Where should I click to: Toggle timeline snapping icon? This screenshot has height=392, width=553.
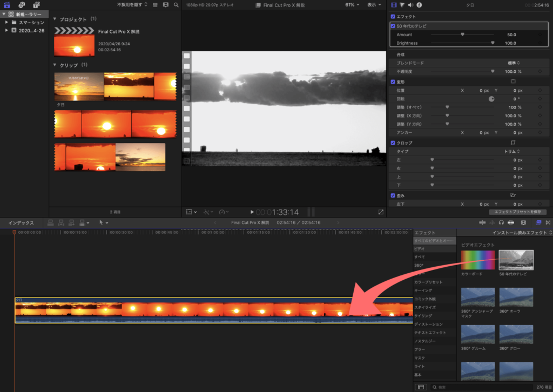pyautogui.click(x=511, y=222)
